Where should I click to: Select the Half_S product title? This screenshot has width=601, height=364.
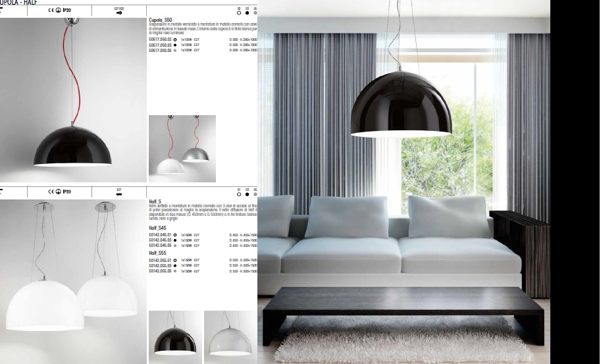tap(155, 201)
